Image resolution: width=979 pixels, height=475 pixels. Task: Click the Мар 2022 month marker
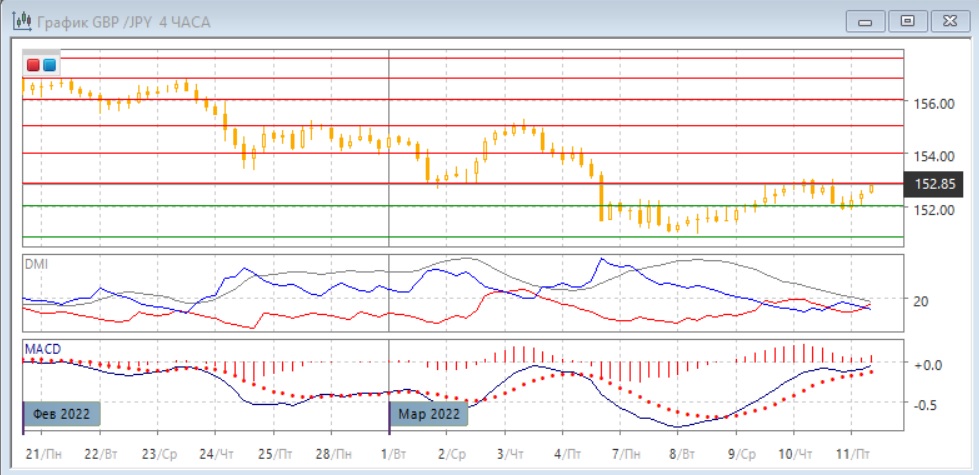(x=428, y=412)
